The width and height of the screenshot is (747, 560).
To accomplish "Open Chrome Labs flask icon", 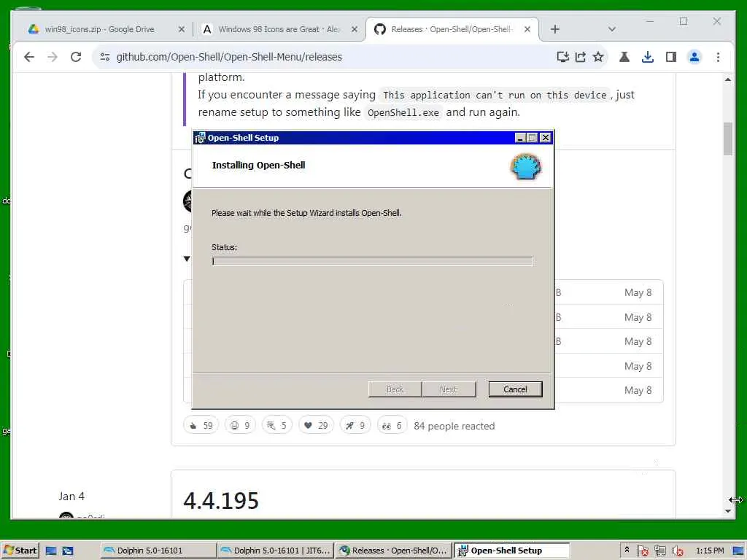I will pyautogui.click(x=624, y=57).
